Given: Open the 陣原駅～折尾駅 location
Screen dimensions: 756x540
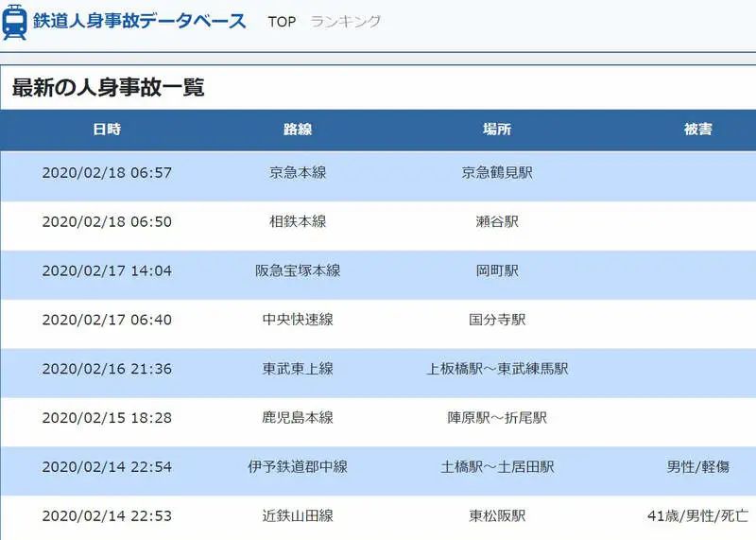Looking at the screenshot, I should (497, 418).
